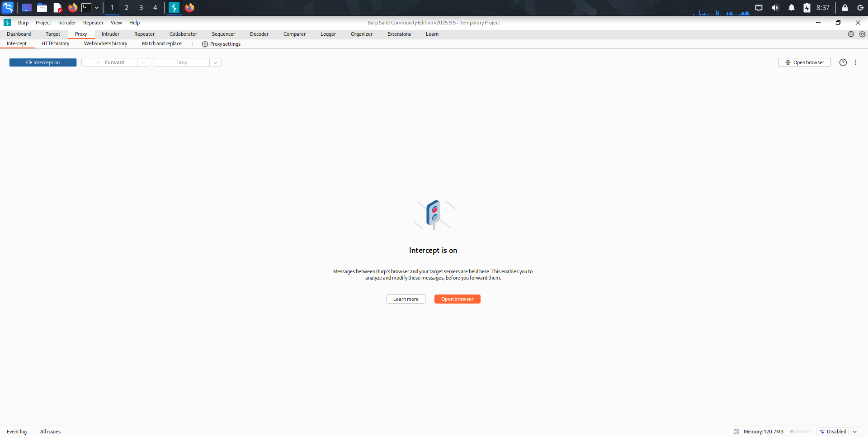Viewport: 868px width, 437px height.
Task: Launch Firefox from the panel launcher next to the text editor
Action: (72, 8)
